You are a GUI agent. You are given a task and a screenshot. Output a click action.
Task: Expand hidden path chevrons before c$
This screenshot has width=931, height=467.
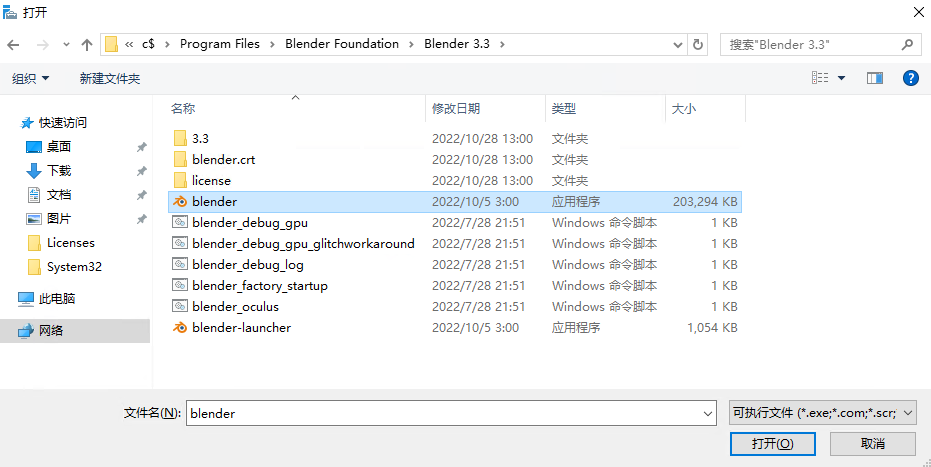(129, 45)
